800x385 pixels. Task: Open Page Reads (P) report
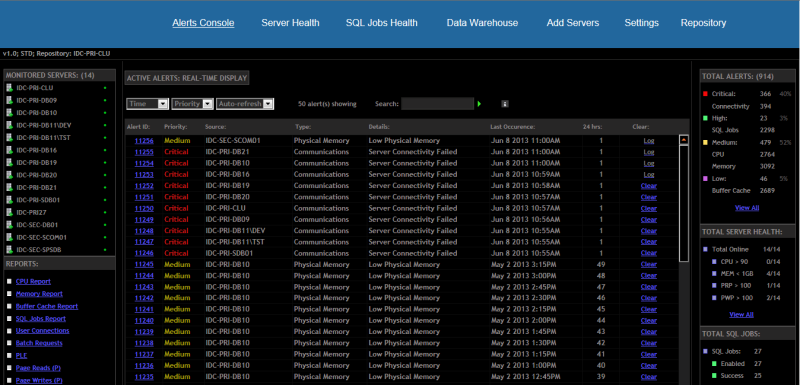(38, 368)
